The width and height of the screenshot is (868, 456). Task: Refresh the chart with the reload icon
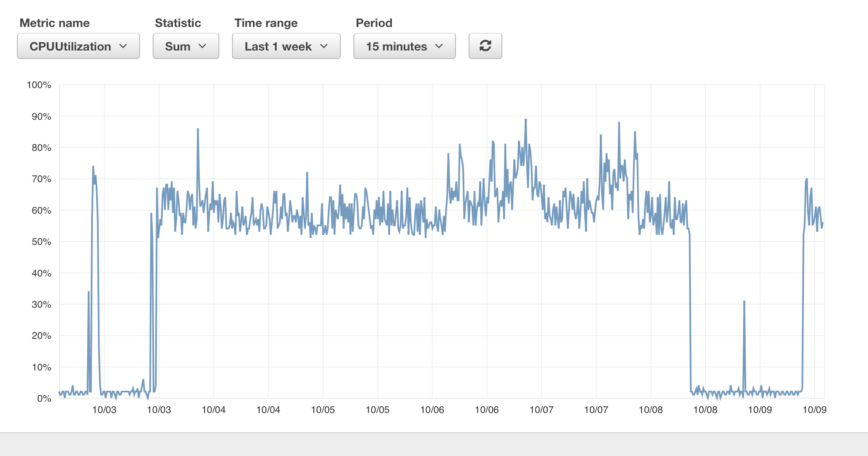pyautogui.click(x=485, y=46)
